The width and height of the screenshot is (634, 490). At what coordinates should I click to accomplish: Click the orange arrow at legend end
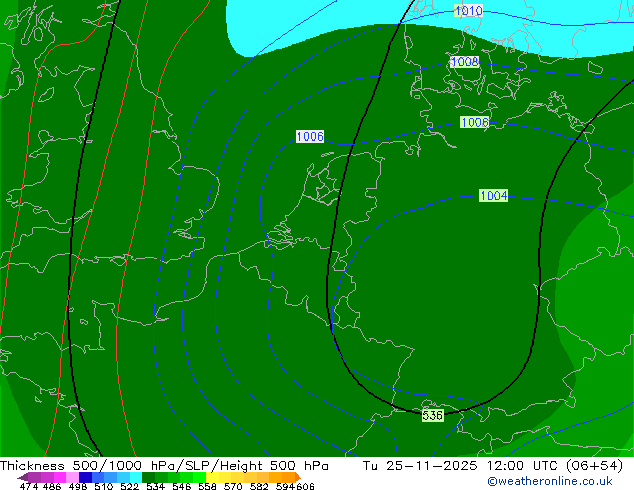coord(298,477)
